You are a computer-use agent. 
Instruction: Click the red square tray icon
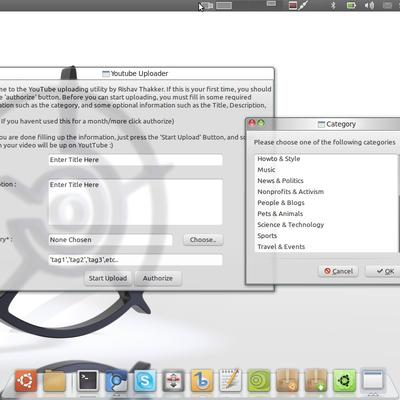click(293, 5)
